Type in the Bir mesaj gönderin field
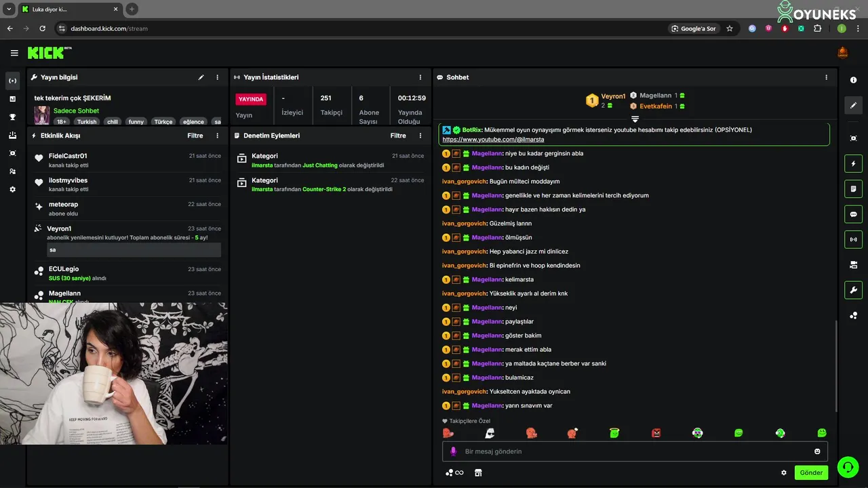The image size is (868, 488). (x=635, y=451)
